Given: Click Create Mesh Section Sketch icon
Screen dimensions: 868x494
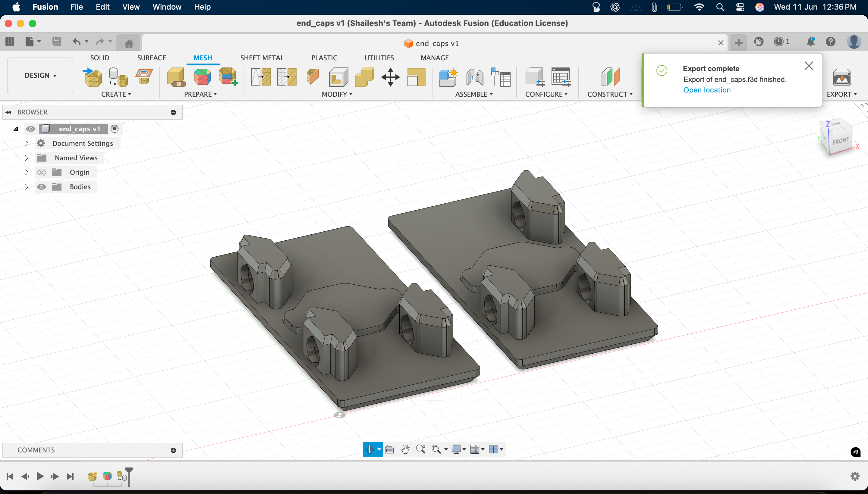Looking at the screenshot, I should click(144, 77).
